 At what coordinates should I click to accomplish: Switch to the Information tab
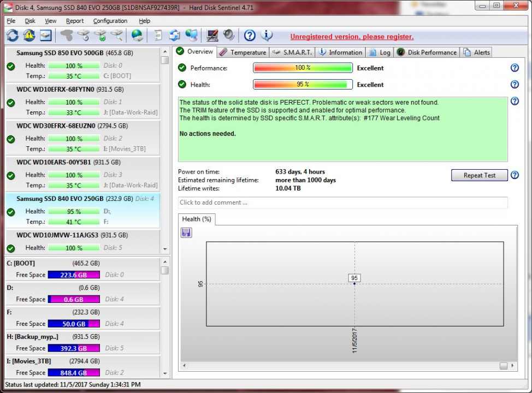pyautogui.click(x=341, y=52)
